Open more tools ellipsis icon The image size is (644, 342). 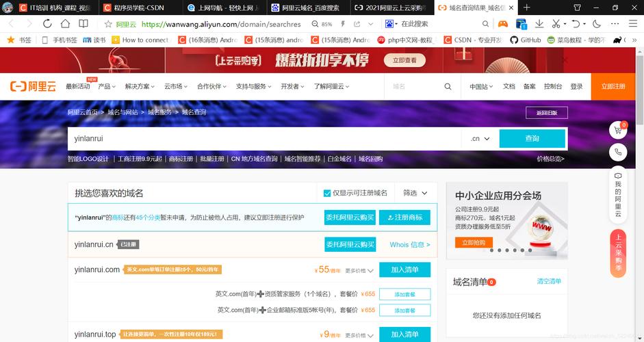(x=615, y=24)
